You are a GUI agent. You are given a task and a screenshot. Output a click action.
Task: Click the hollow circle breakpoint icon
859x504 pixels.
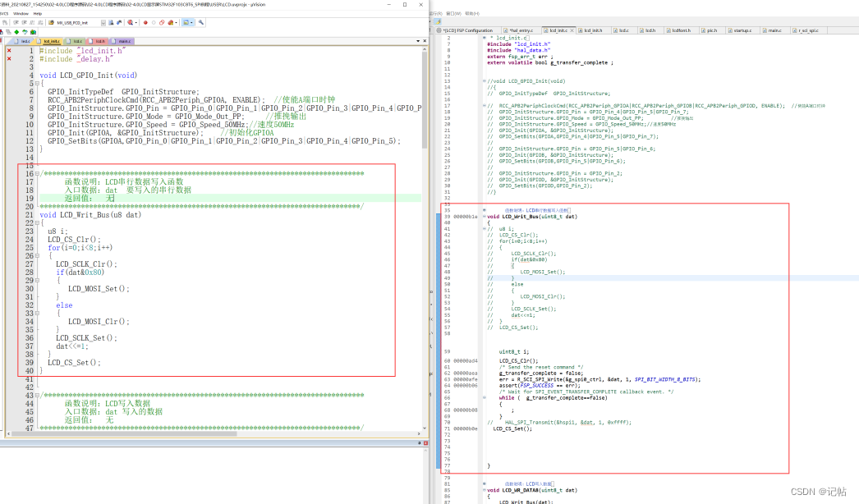pos(154,22)
